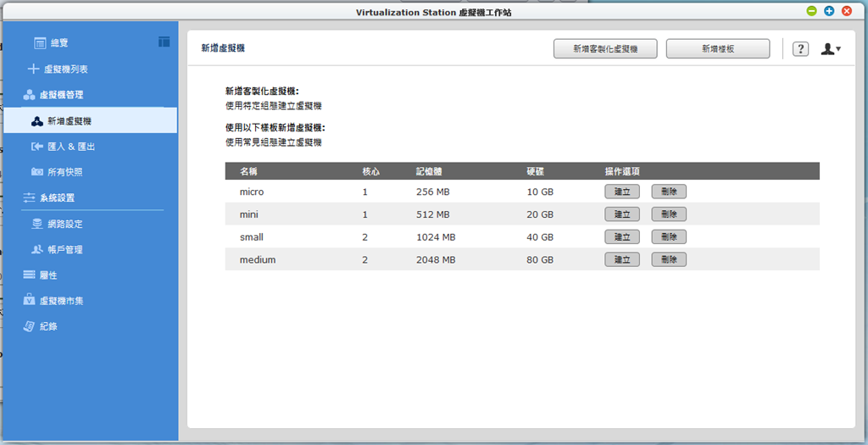Open the 總覽 overview page
The height and width of the screenshot is (445, 868).
58,43
